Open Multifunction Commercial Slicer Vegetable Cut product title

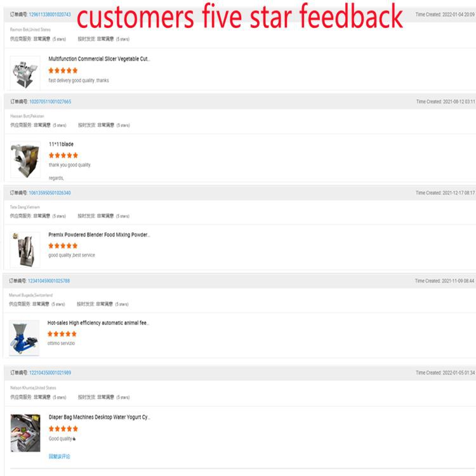pyautogui.click(x=99, y=59)
